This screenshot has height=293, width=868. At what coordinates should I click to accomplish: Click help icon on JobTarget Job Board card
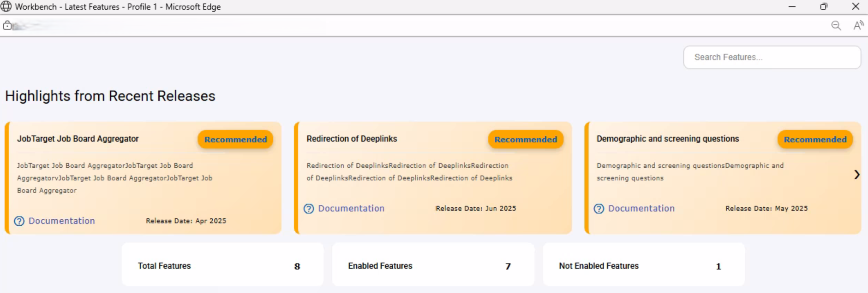pyautogui.click(x=19, y=221)
